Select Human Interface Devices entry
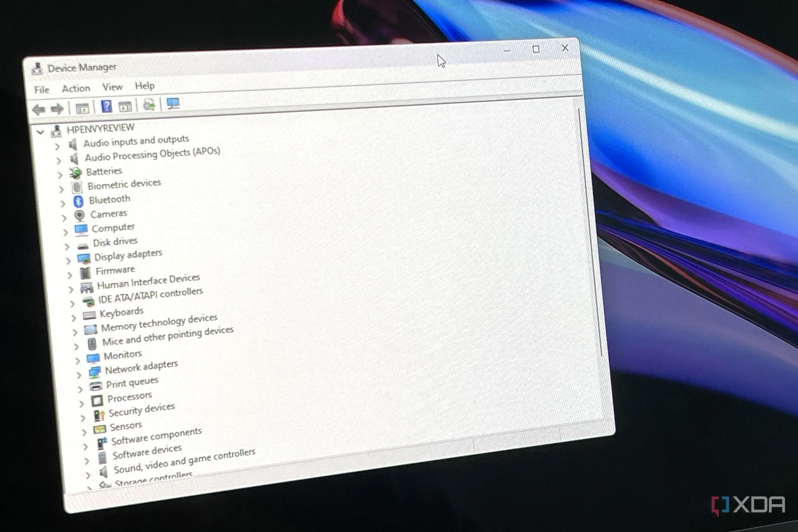798x532 pixels. click(148, 282)
